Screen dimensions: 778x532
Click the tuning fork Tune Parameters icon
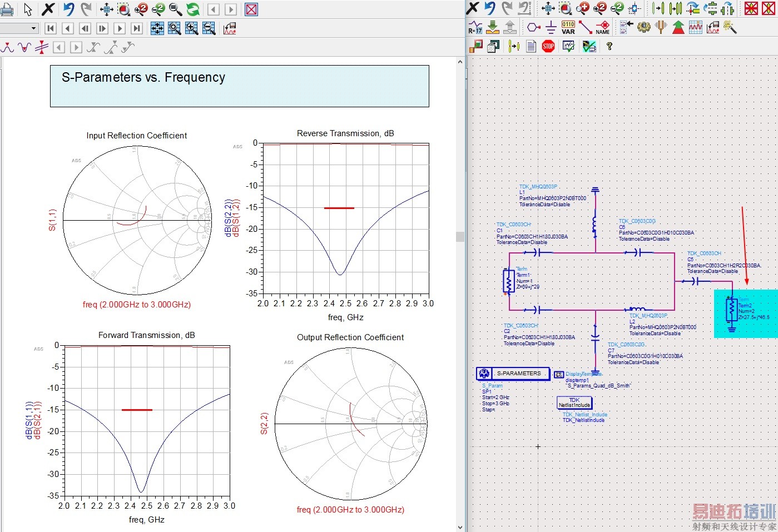(661, 27)
